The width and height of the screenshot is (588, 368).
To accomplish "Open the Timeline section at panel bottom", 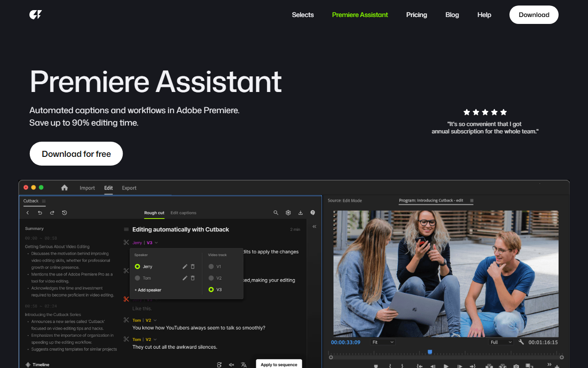I will pos(38,365).
